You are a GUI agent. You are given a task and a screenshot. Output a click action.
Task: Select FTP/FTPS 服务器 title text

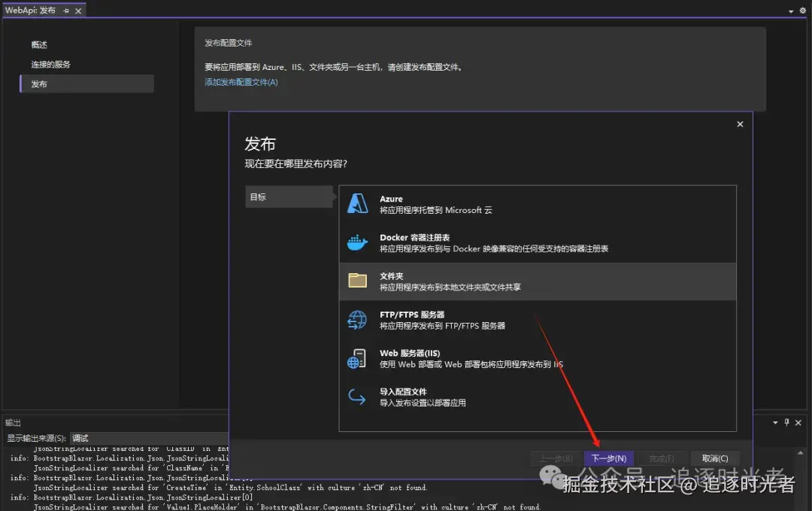412,315
